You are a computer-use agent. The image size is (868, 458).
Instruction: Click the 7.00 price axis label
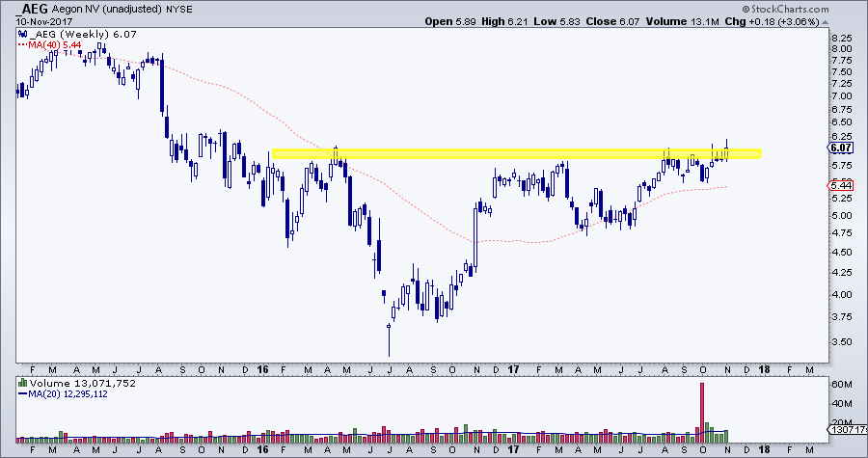841,96
